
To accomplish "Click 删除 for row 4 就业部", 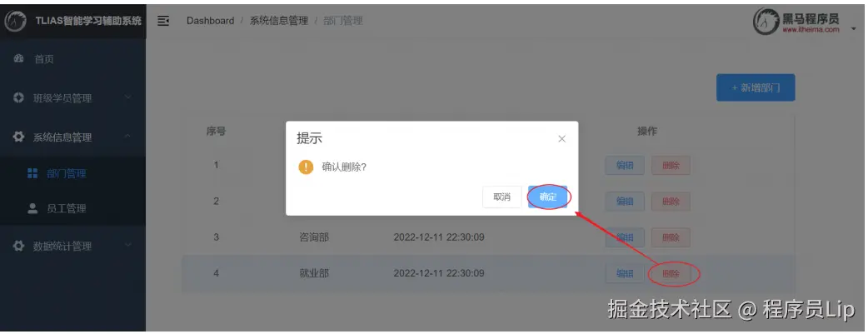I will (671, 274).
